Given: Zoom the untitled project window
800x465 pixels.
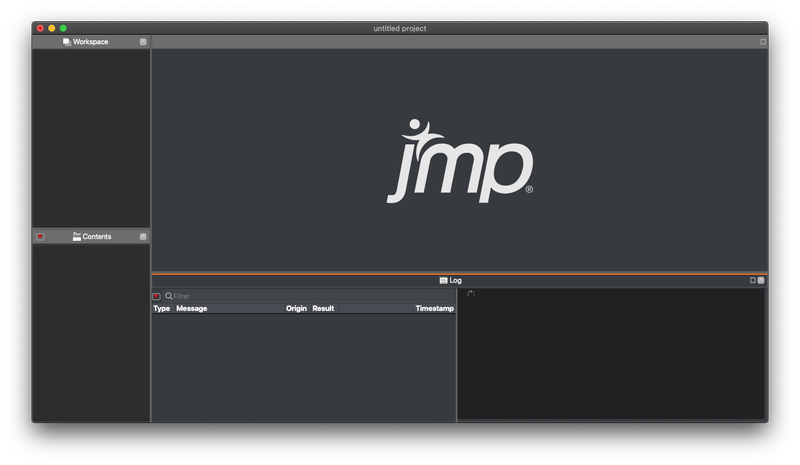Looking at the screenshot, I should [x=63, y=28].
